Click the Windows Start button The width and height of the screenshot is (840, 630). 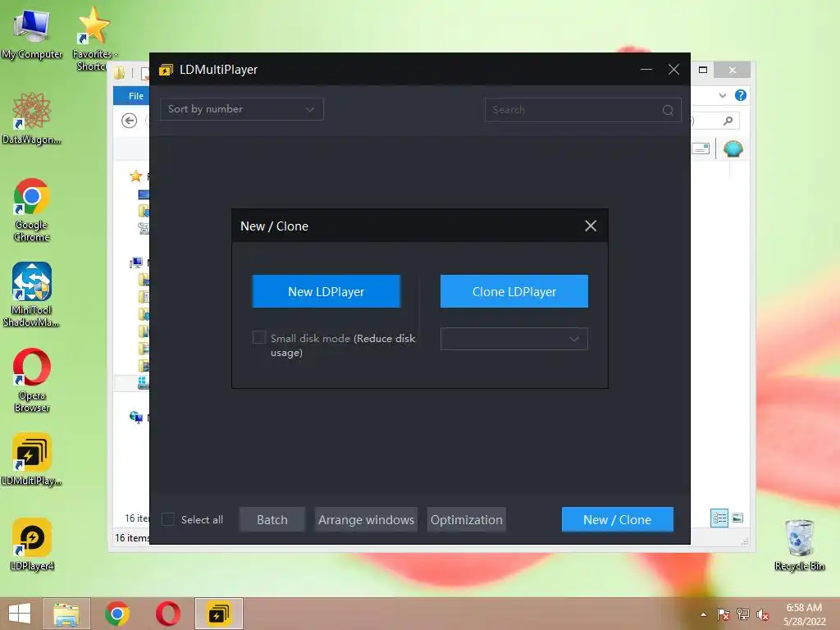click(x=20, y=614)
